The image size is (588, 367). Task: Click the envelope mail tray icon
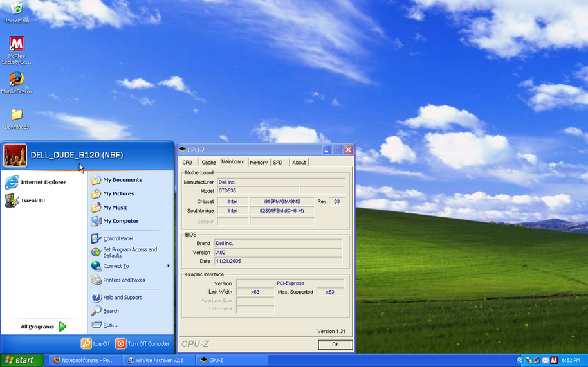point(546,361)
